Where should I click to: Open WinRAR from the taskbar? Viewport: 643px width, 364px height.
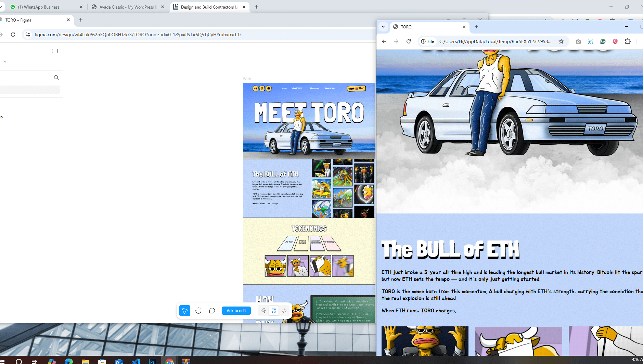tap(186, 361)
